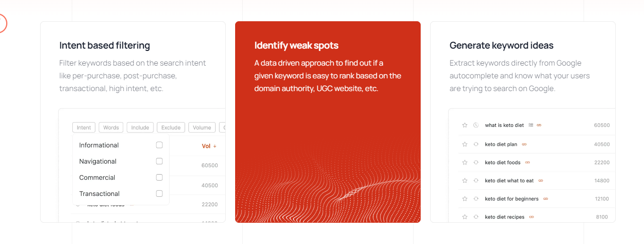The width and height of the screenshot is (644, 244).
Task: Expand the Include filter
Action: (140, 127)
